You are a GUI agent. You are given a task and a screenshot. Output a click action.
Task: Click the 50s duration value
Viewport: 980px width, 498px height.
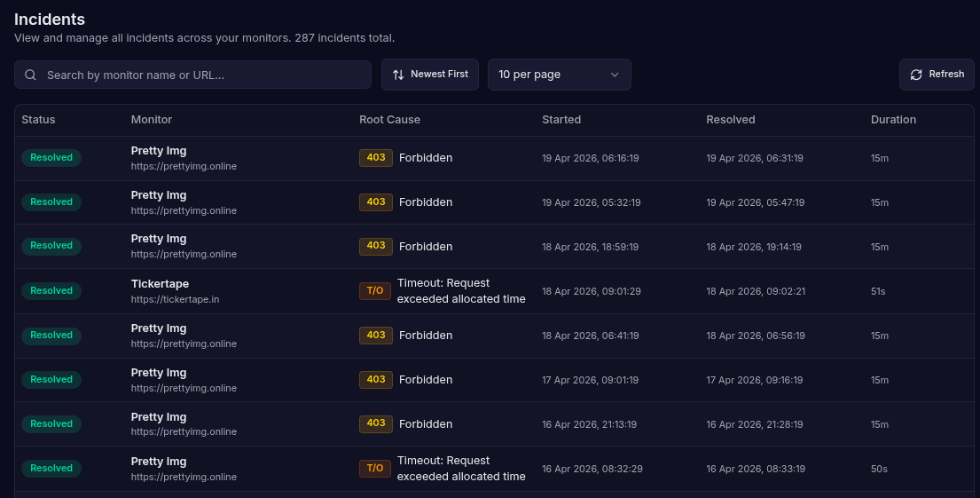click(x=879, y=470)
